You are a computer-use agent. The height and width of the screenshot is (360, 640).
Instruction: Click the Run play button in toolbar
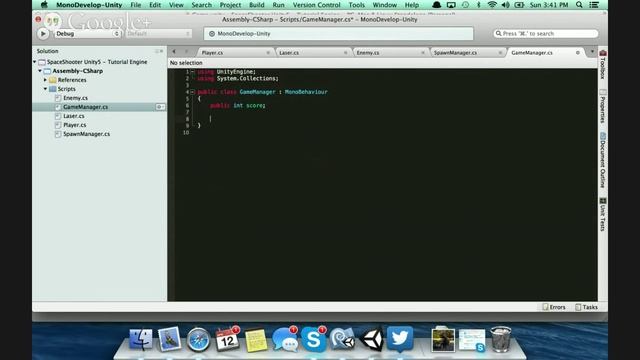click(x=43, y=33)
